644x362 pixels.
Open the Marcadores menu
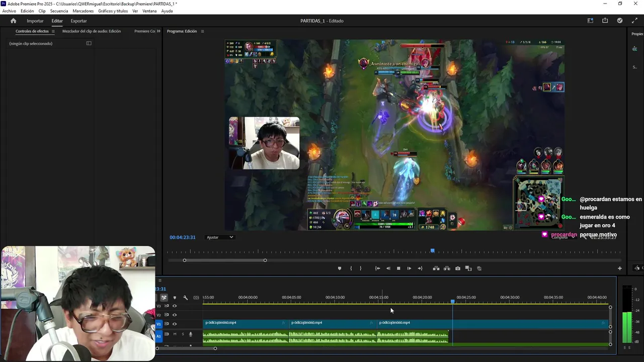click(x=83, y=11)
